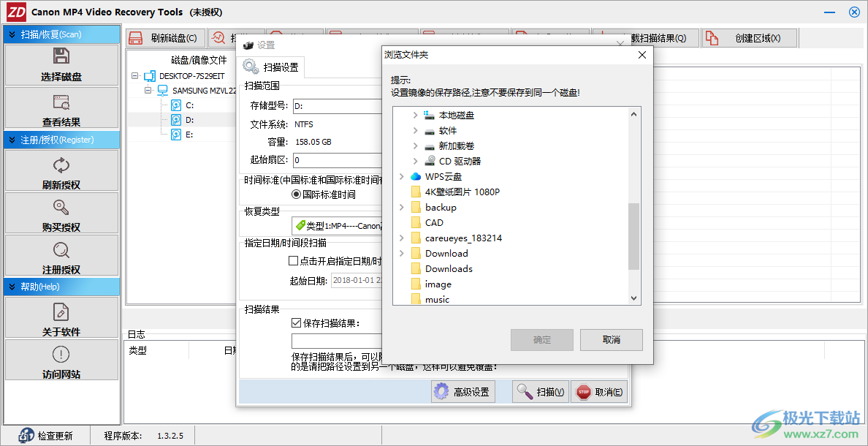Open the 关于软件 about software icon

(61, 312)
